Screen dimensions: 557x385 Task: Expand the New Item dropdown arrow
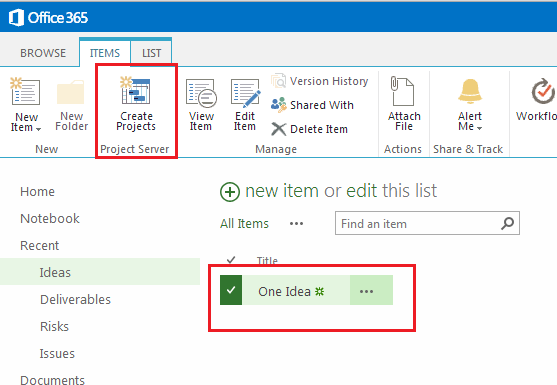38,129
